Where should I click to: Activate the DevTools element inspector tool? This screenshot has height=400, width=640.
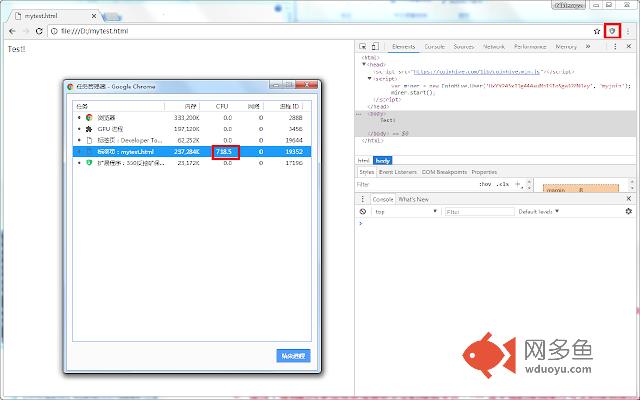[x=362, y=47]
